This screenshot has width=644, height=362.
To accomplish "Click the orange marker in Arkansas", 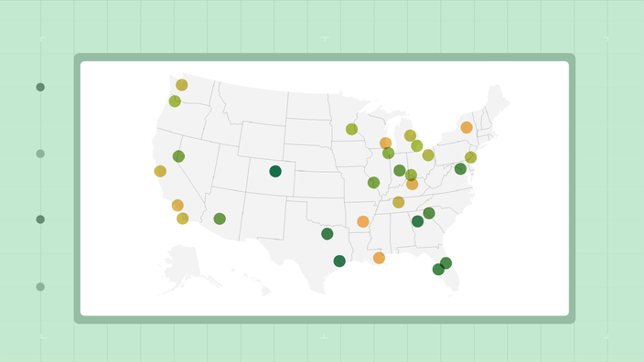I will (362, 221).
